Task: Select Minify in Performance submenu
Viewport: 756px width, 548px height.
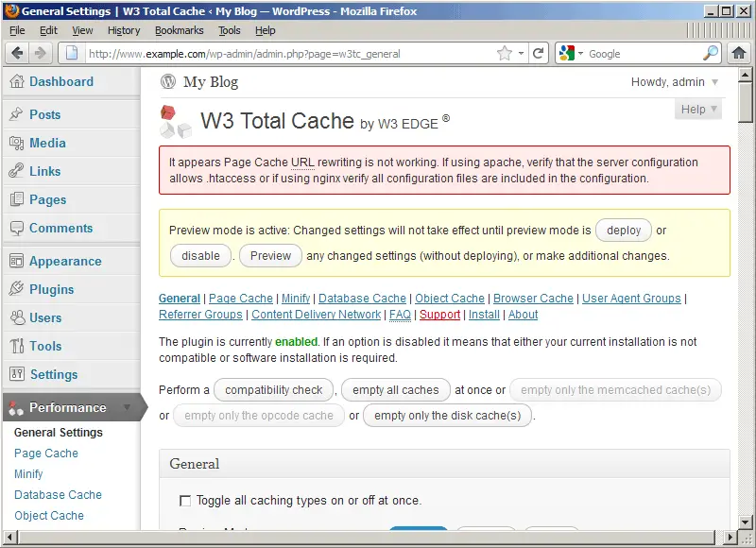Action: [28, 473]
